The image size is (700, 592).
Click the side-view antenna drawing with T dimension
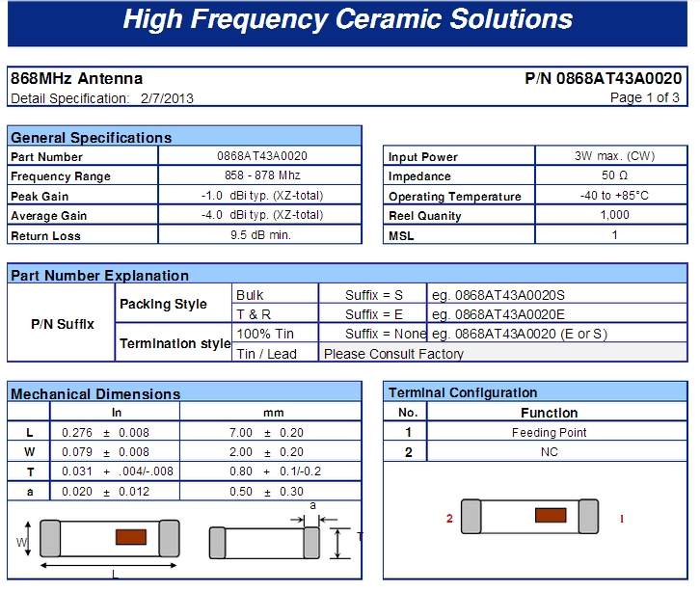264,543
